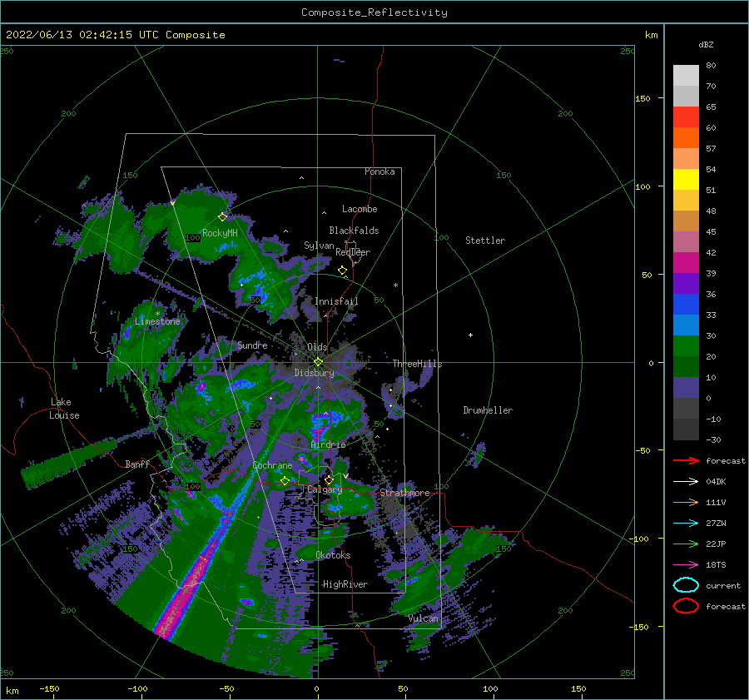Click the Blackfalds label
Viewport: 749px width, 700px height.
coord(354,231)
